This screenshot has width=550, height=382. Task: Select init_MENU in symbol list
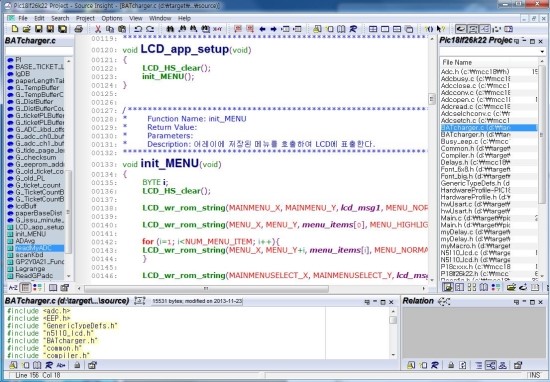[x=31, y=234]
